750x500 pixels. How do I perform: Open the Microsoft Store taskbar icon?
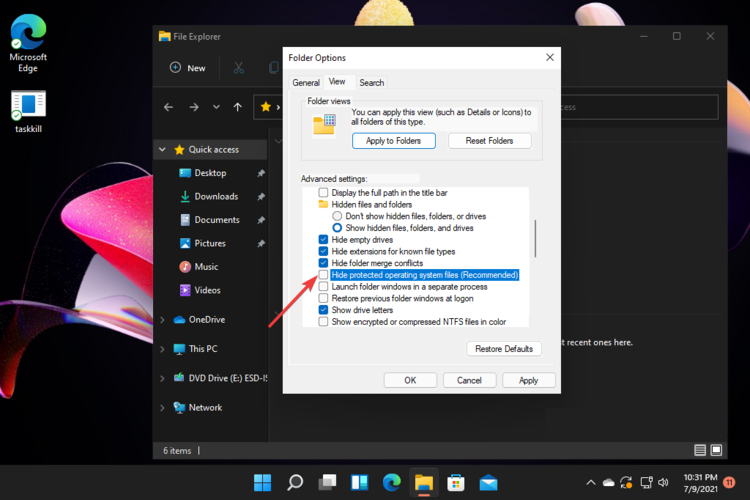456,483
